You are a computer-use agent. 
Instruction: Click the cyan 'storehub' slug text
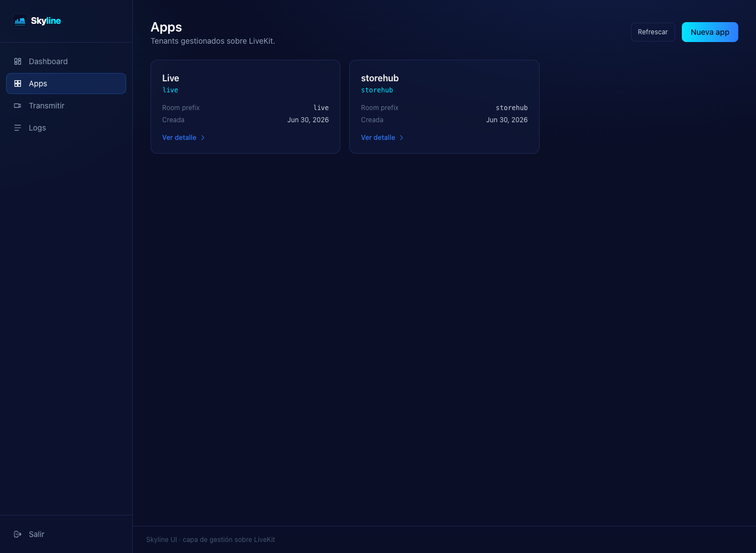tap(377, 90)
